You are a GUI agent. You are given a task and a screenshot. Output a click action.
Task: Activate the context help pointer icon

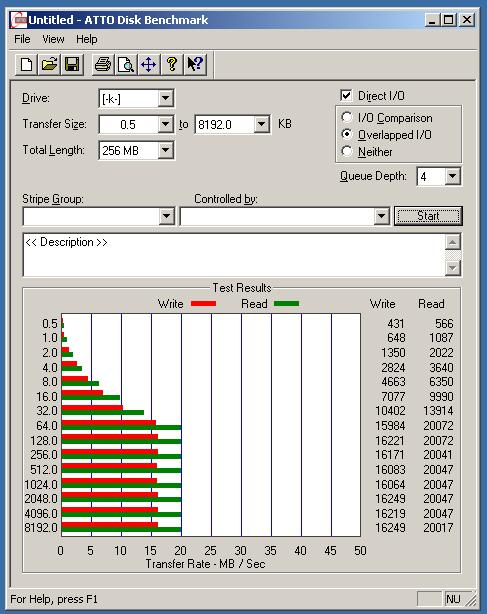pyautogui.click(x=195, y=64)
